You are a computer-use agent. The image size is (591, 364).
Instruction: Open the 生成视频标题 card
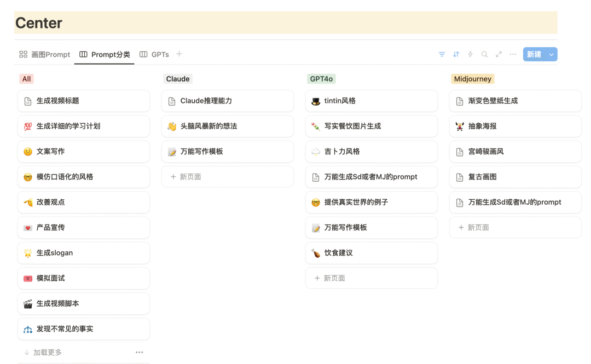[x=84, y=101]
